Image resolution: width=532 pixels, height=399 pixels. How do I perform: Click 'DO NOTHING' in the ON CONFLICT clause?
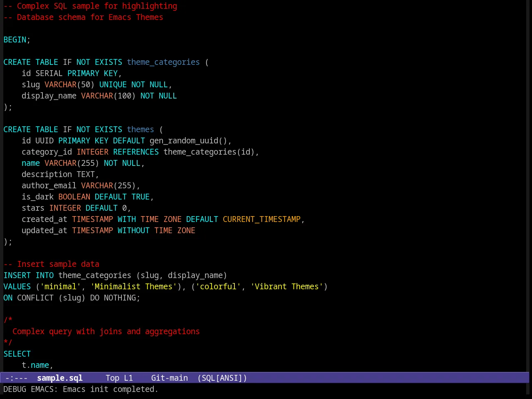point(113,298)
